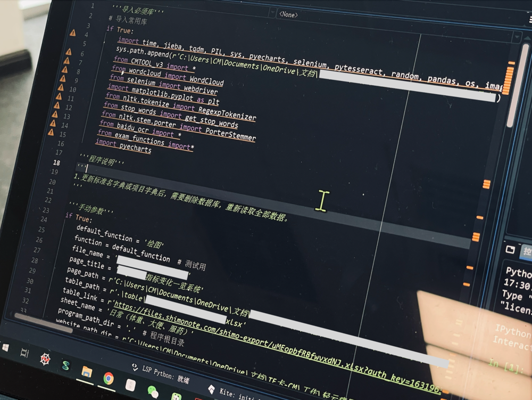Click the warning icon beside line 13
Screen dimensions: 532x400
click(55, 114)
